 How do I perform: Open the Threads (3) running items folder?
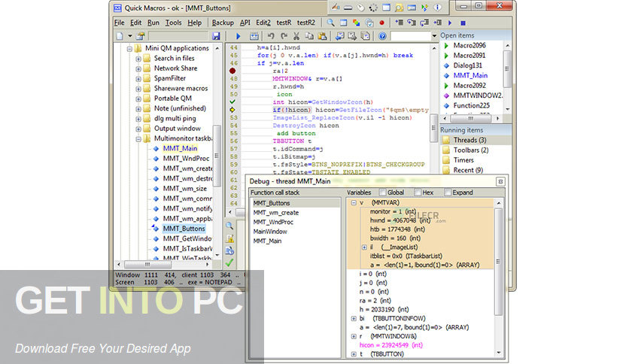(469, 140)
